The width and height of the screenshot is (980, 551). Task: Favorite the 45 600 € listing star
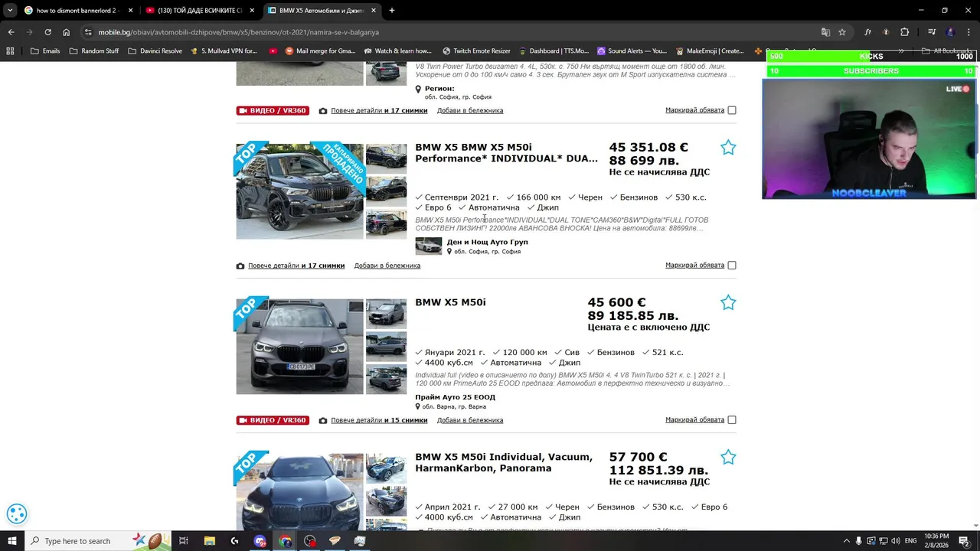click(x=728, y=303)
